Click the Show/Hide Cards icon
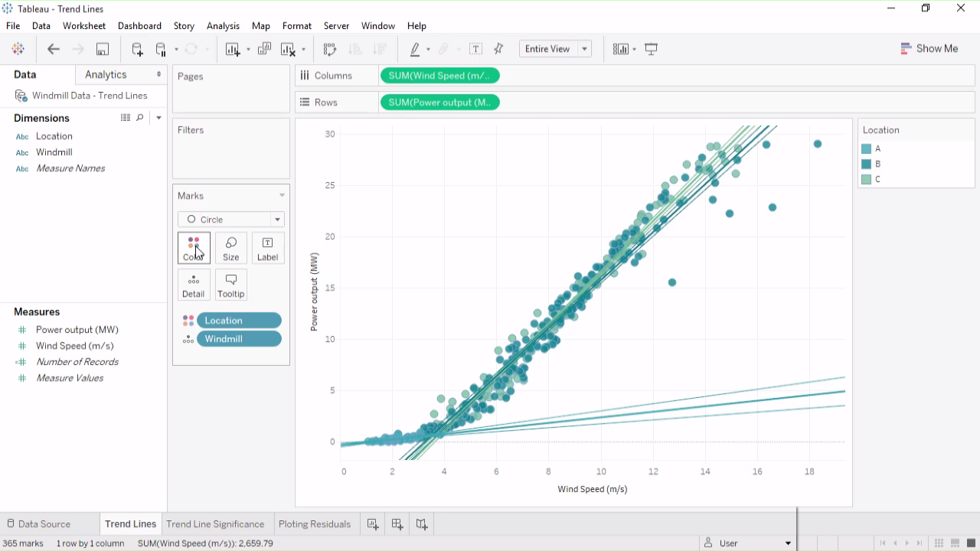 (x=621, y=49)
